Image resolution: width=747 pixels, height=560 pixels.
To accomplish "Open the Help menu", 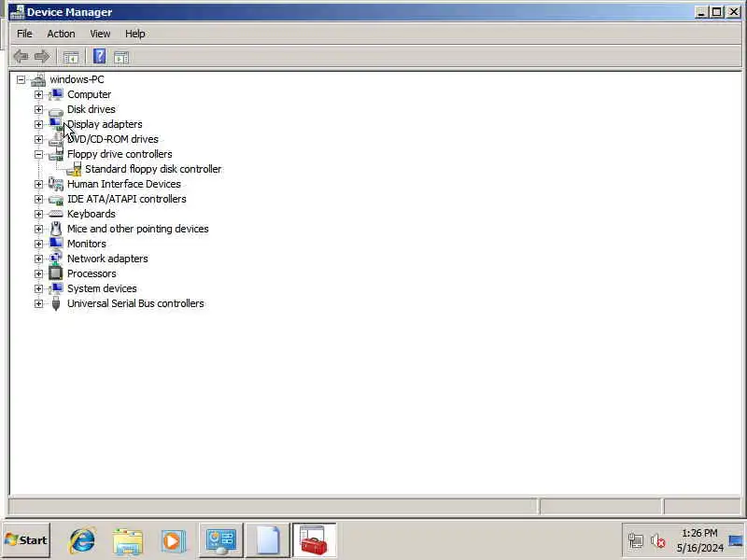I will pos(134,34).
